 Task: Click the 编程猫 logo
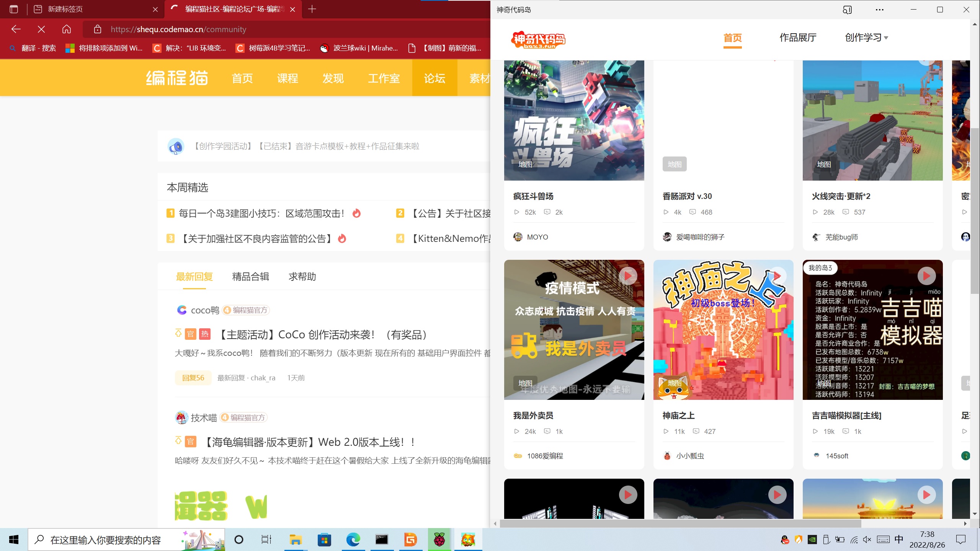point(177,78)
